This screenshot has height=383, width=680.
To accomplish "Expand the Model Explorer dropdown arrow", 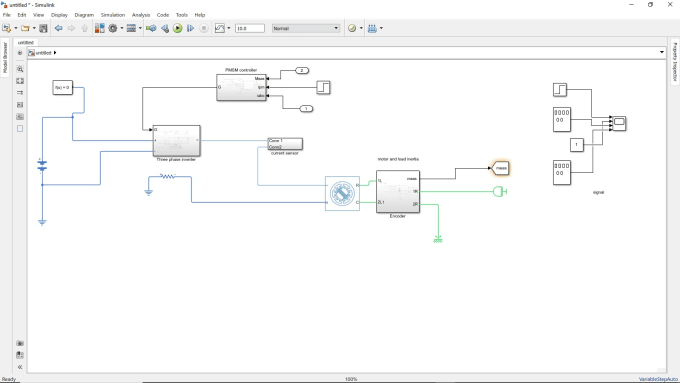I will [140, 28].
